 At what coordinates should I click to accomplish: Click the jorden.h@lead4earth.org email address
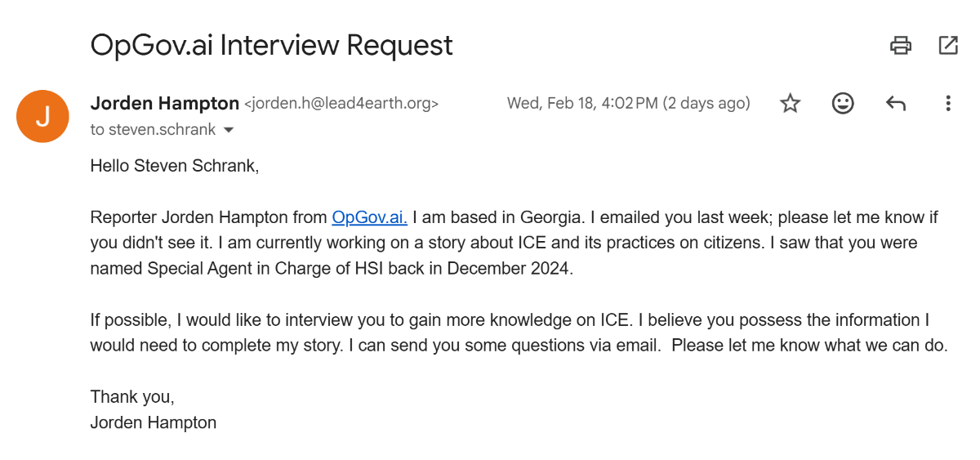pos(342,105)
